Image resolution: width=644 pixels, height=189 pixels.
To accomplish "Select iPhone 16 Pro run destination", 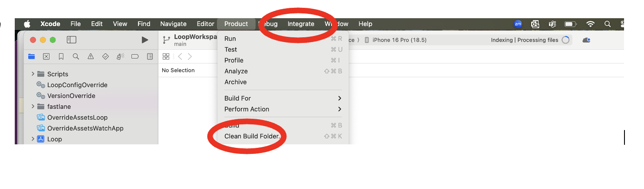I will tap(395, 40).
